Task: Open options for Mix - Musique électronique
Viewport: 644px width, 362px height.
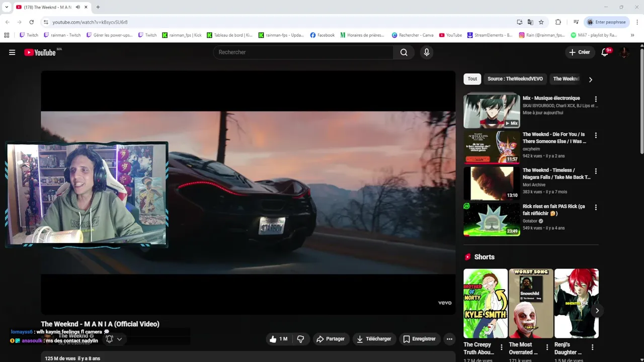Action: click(x=596, y=99)
